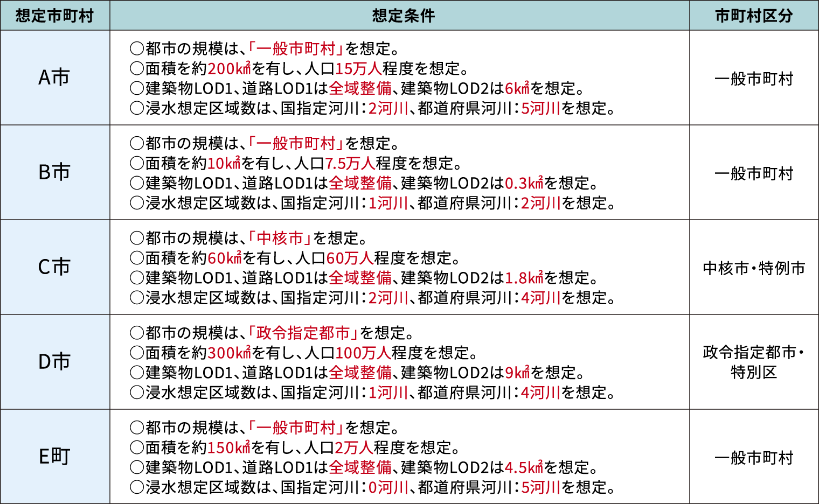Image resolution: width=819 pixels, height=504 pixels.
Task: Click the 想定市町村 column header
Action: [x=54, y=16]
